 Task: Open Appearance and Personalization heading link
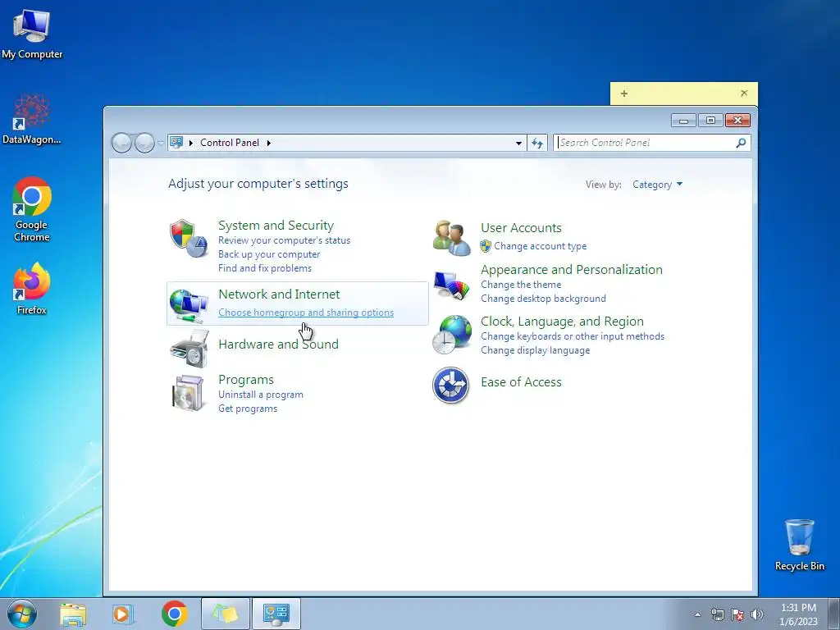tap(571, 269)
